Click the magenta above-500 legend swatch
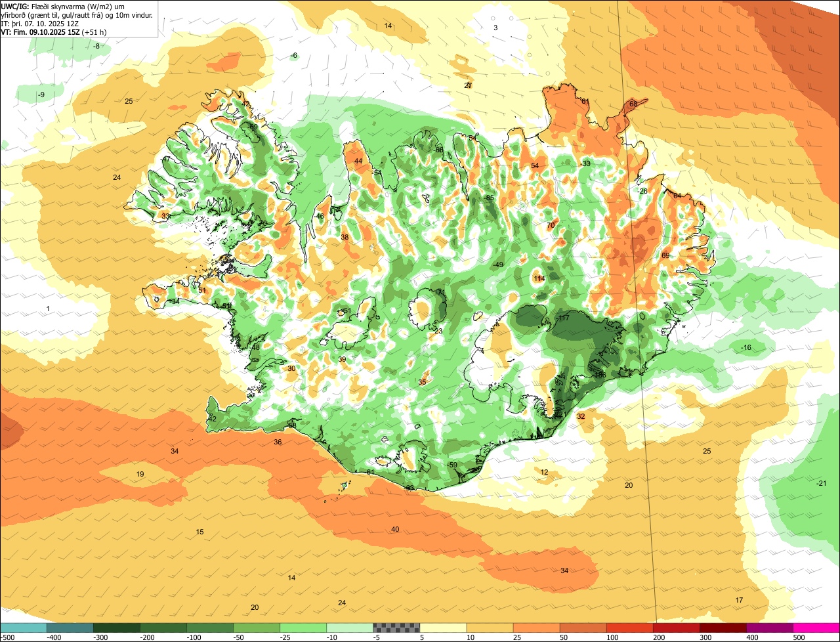Image resolution: width=840 pixels, height=642 pixels. coord(816,627)
